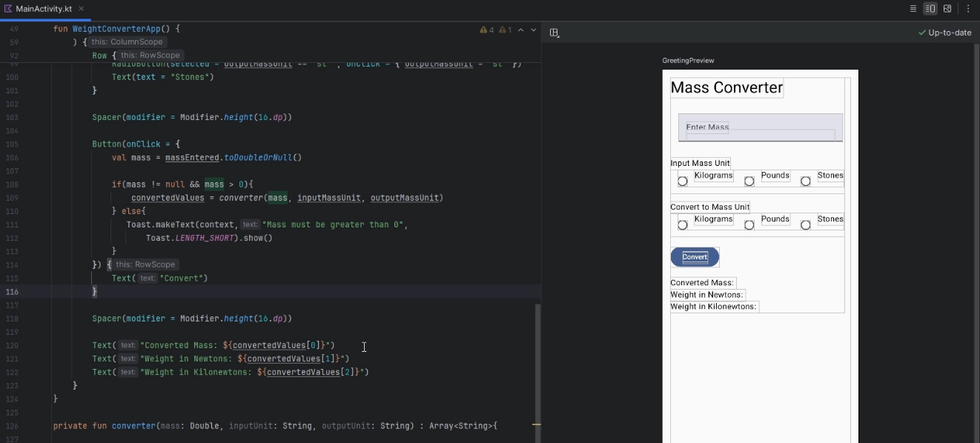Screen dimensions: 980x443
Task: Click line number 116 in the gutter
Action: point(12,292)
